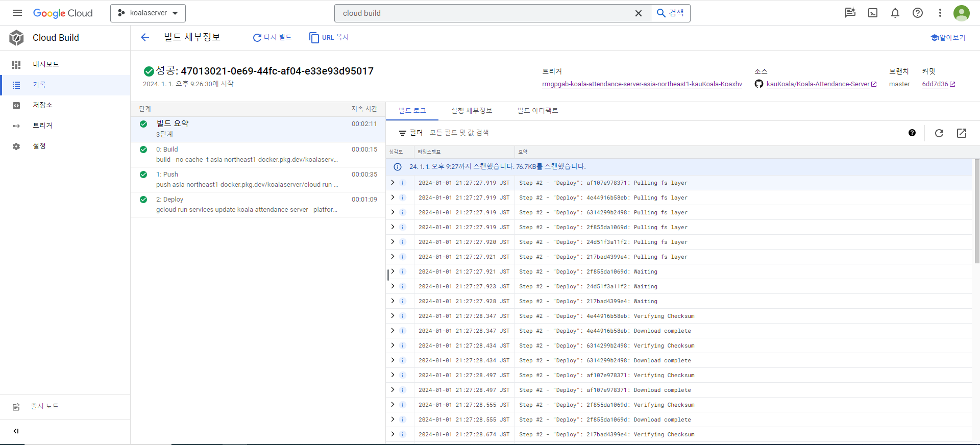Open the trigger rmgpgab-koala-attendance-server link
This screenshot has height=445, width=980.
pyautogui.click(x=642, y=84)
